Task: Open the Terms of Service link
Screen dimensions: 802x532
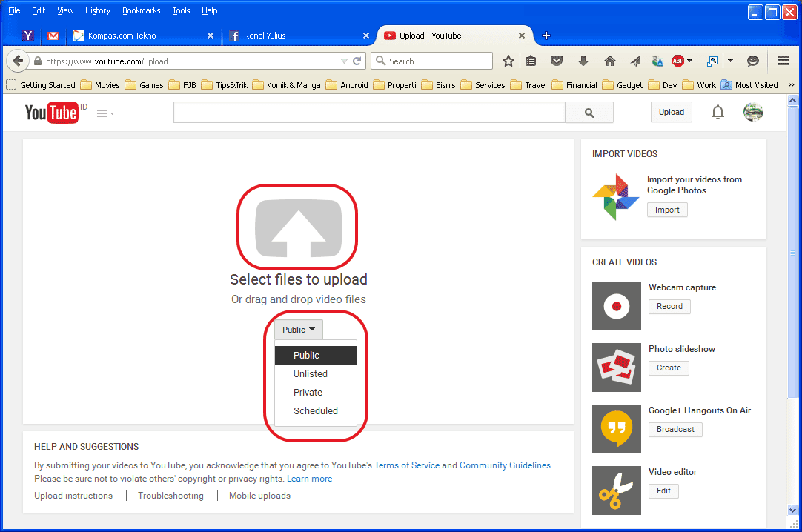Action: coord(407,465)
